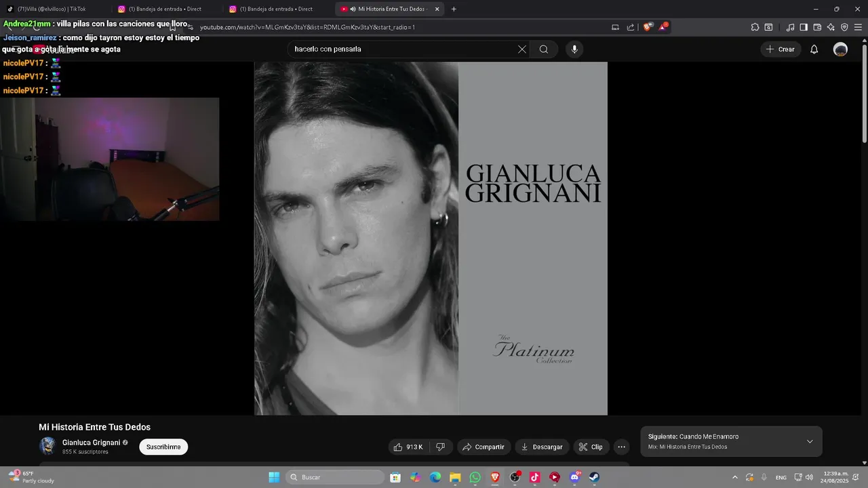Open the Windows Start menu
Image resolution: width=868 pixels, height=488 pixels.
(x=274, y=477)
